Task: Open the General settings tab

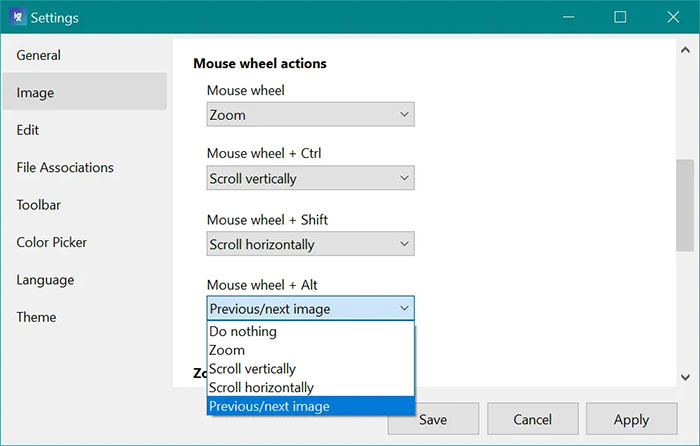Action: (x=38, y=55)
